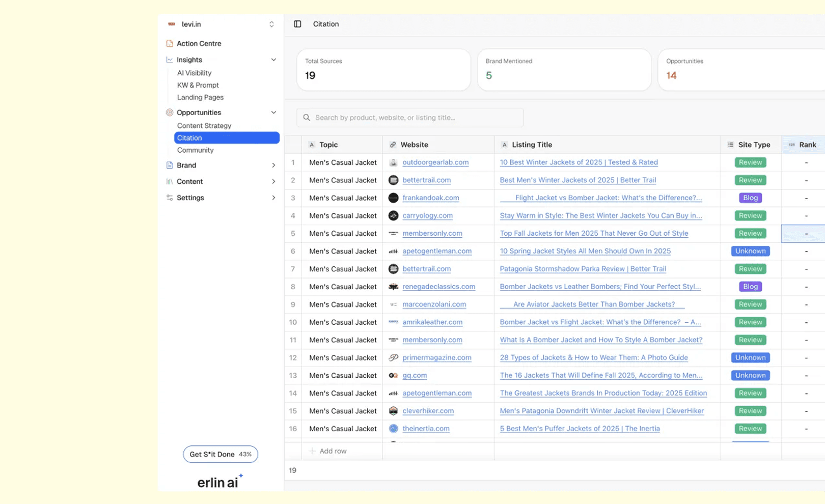Open the Community sidebar item
This screenshot has height=504, width=825.
[195, 150]
